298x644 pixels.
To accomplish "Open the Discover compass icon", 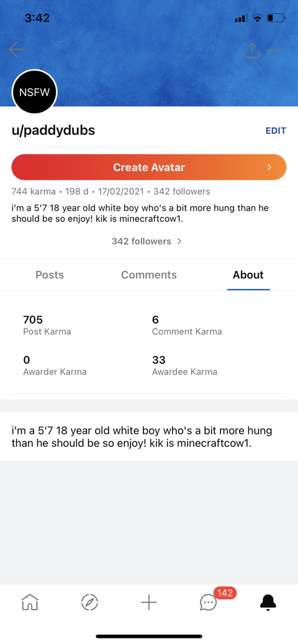I will click(x=89, y=602).
